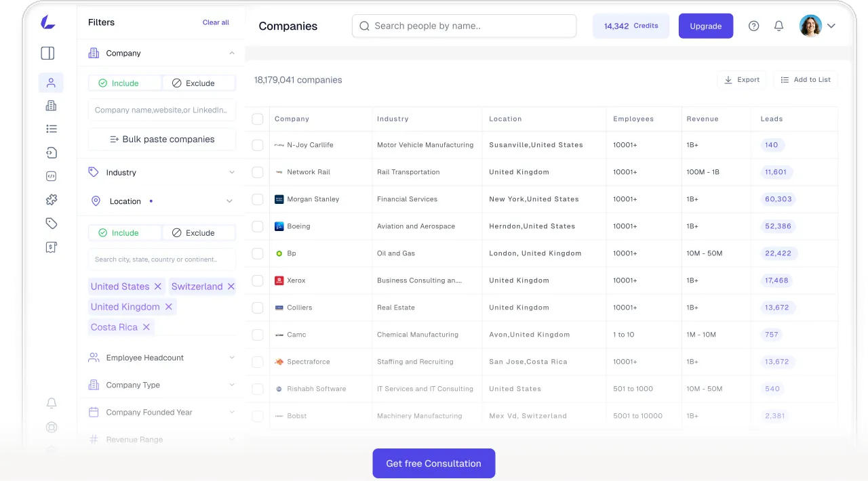Select Include tab under Company filter
The width and height of the screenshot is (868, 481).
tap(125, 83)
